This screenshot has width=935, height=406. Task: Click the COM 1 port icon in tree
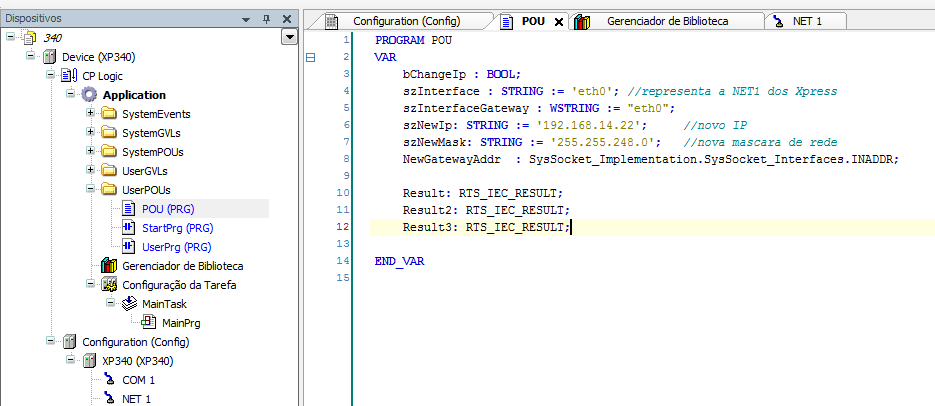pos(109,380)
